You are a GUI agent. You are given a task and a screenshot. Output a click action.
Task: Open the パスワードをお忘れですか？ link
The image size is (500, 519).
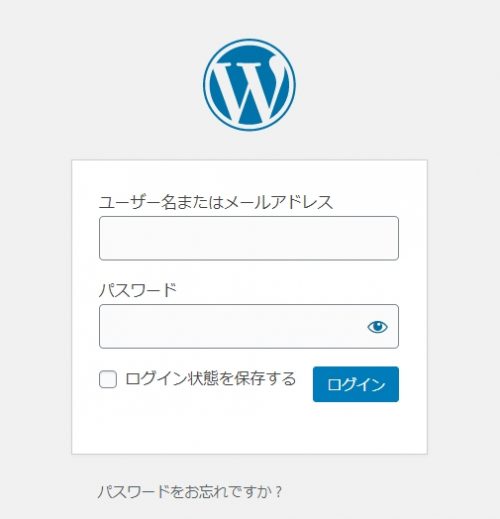190,492
